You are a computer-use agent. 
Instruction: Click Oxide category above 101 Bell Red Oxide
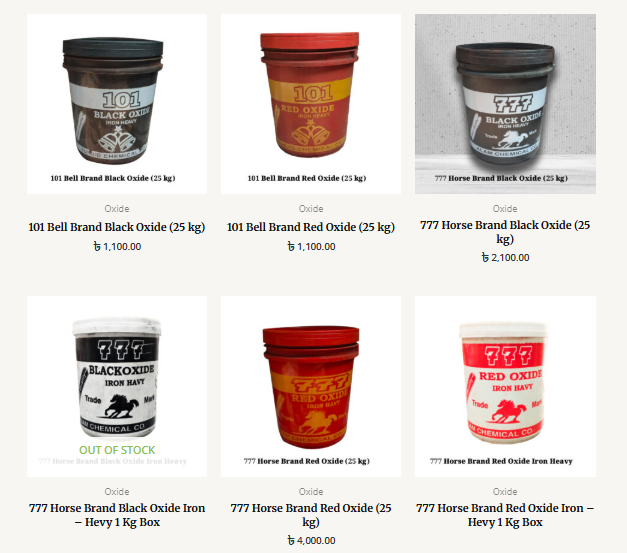pyautogui.click(x=311, y=209)
